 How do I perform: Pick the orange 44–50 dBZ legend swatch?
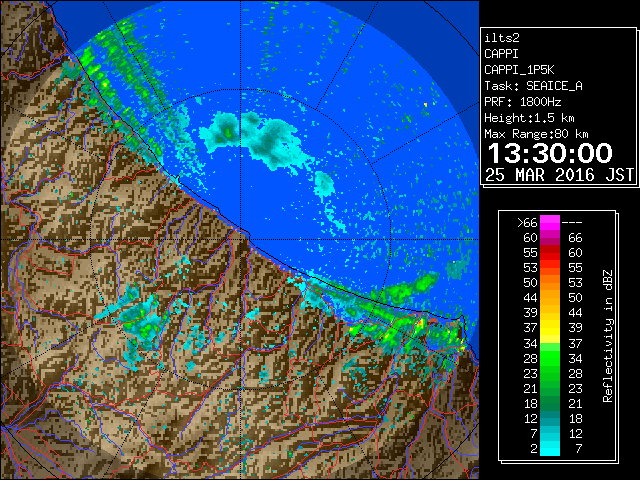550,298
